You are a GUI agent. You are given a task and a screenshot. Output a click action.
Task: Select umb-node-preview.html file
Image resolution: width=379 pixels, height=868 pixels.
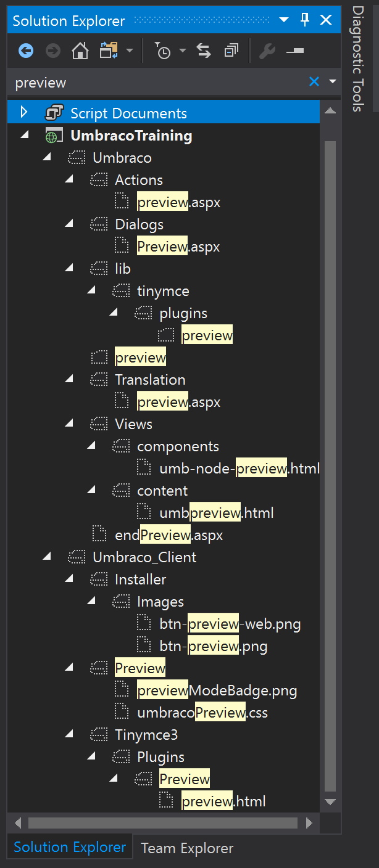[x=239, y=469]
